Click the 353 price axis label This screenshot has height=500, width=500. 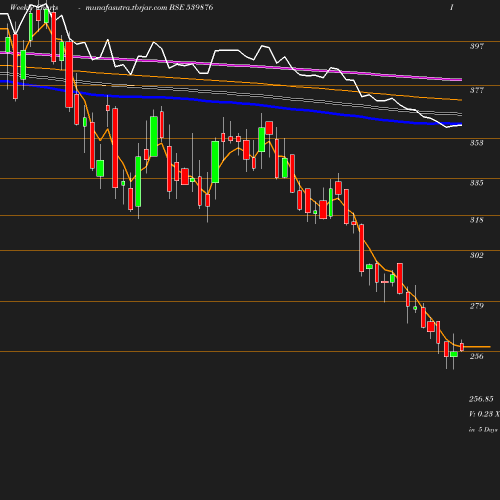pyautogui.click(x=476, y=143)
